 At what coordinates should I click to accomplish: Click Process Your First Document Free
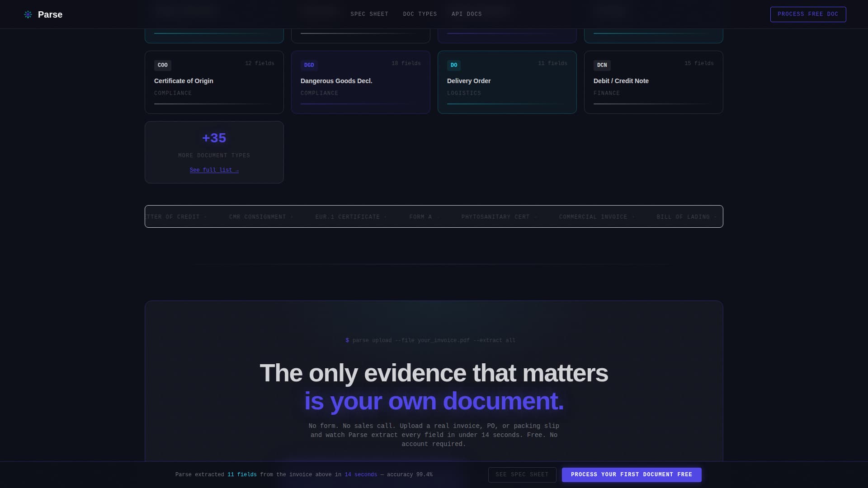pyautogui.click(x=632, y=474)
